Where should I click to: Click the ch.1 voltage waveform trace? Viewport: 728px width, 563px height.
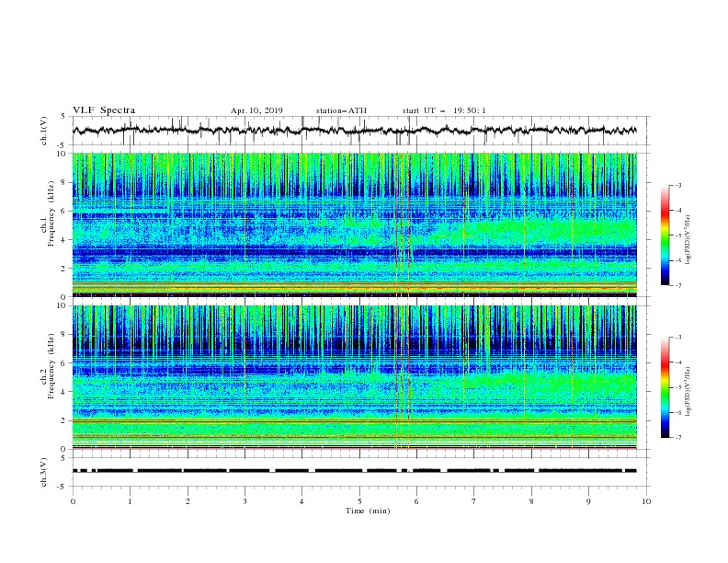tap(354, 131)
